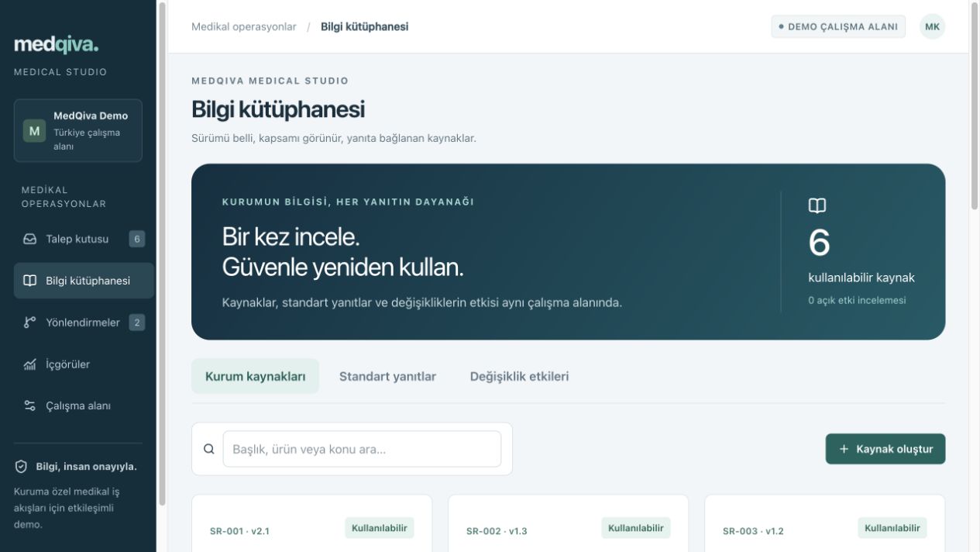This screenshot has width=980, height=552.
Task: Open Talep kutusu in the sidebar
Action: [84, 239]
